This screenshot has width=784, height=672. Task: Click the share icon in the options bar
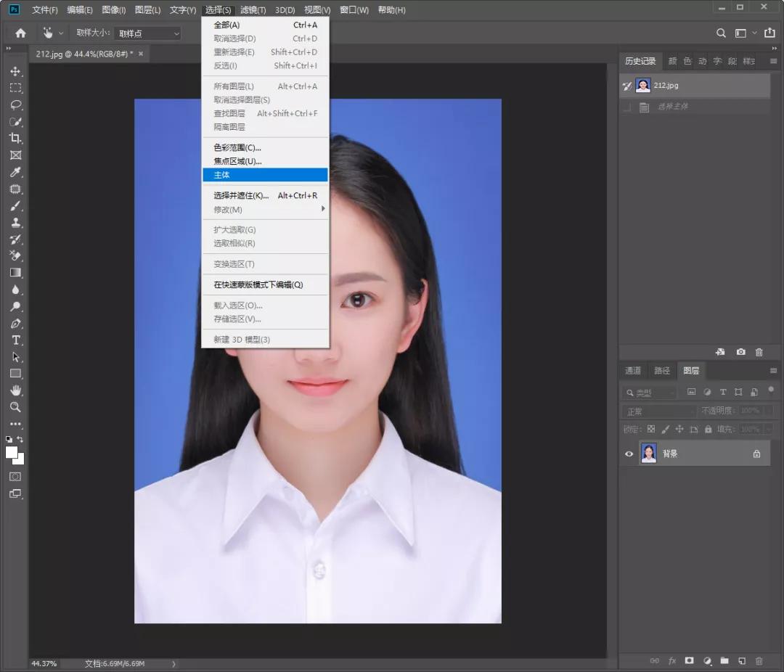point(769,33)
